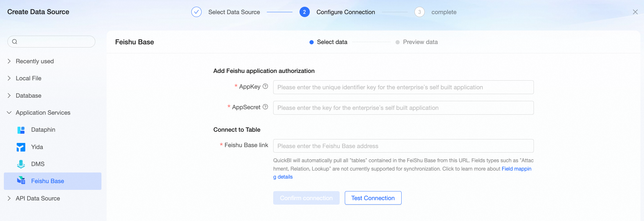Click the Select Data Source checkmark step
Image resolution: width=644 pixels, height=221 pixels.
click(196, 12)
